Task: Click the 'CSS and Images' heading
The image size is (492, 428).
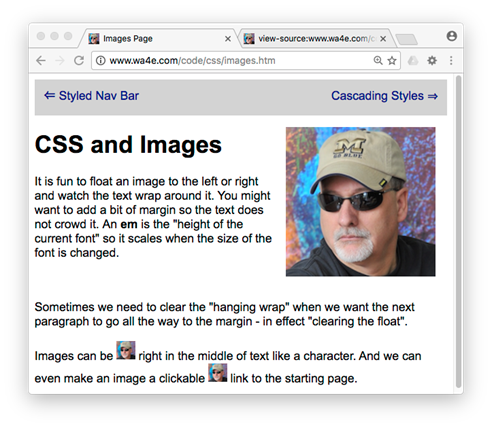Action: click(128, 145)
